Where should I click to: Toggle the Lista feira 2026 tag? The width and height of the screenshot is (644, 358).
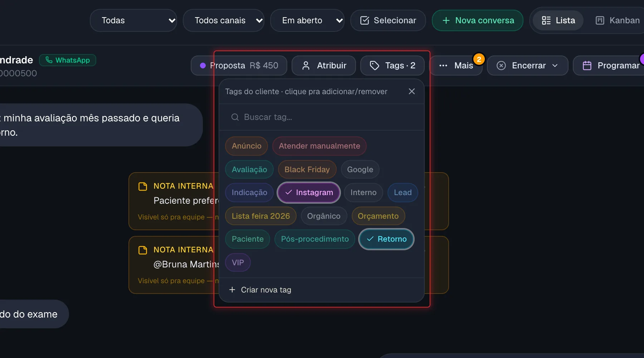261,216
